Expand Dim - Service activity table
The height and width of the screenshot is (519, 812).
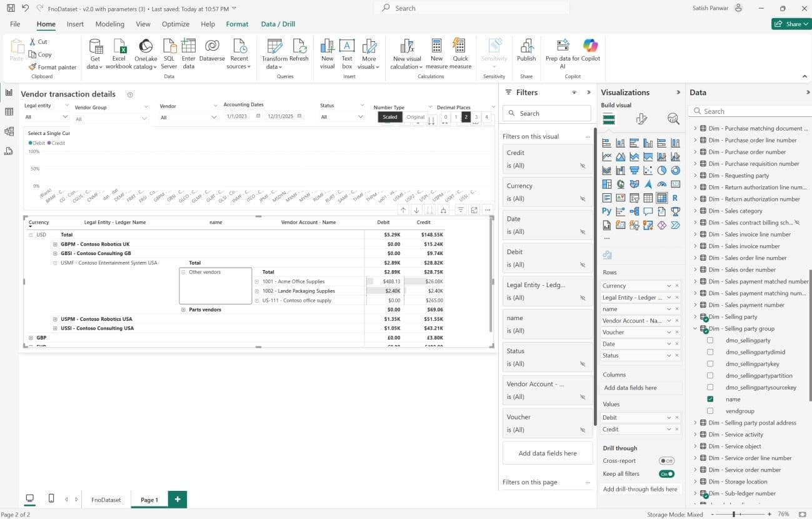click(694, 435)
